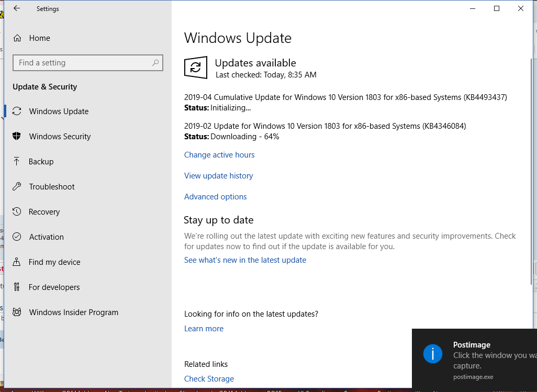
Task: Click the "Downloading - 64%" status text
Action: [245, 137]
